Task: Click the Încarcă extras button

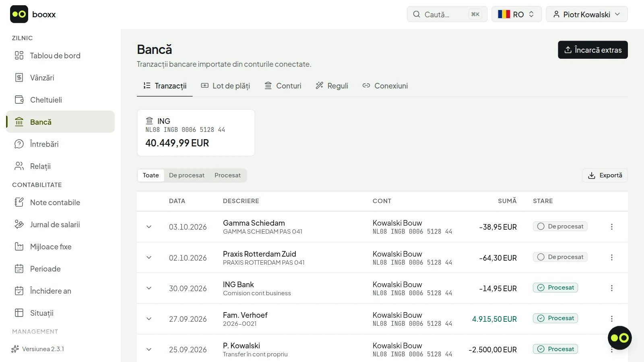Action: pos(592,50)
